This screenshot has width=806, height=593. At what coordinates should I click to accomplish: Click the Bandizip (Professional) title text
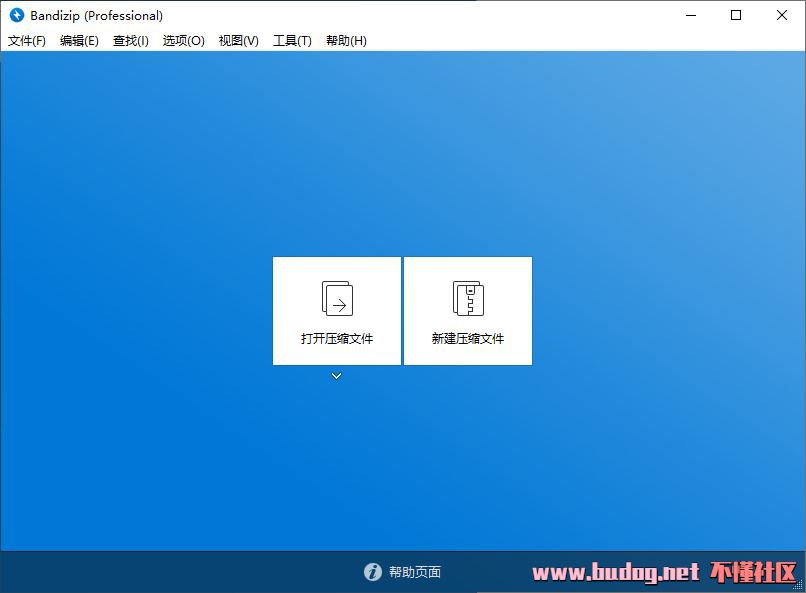(x=97, y=16)
